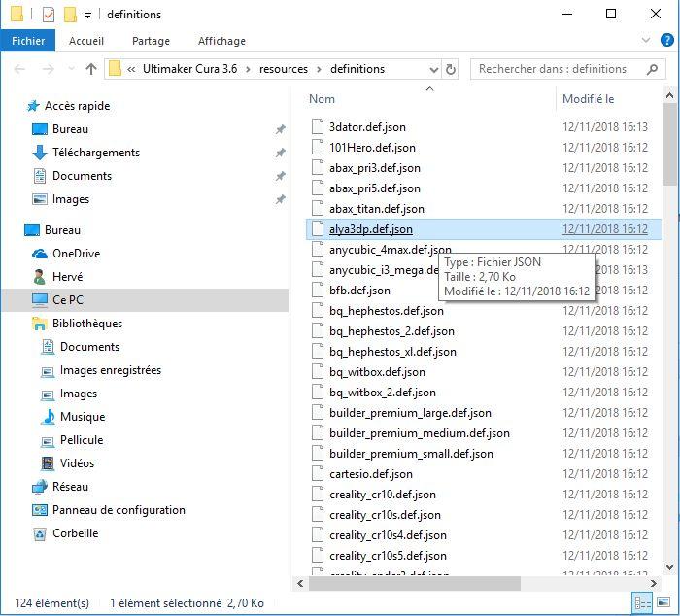Viewport: 680px width, 616px height.
Task: Open the address bar history dropdown
Action: click(433, 69)
